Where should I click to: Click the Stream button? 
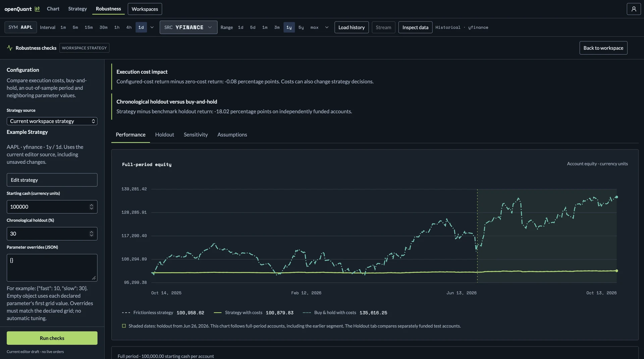click(x=383, y=28)
